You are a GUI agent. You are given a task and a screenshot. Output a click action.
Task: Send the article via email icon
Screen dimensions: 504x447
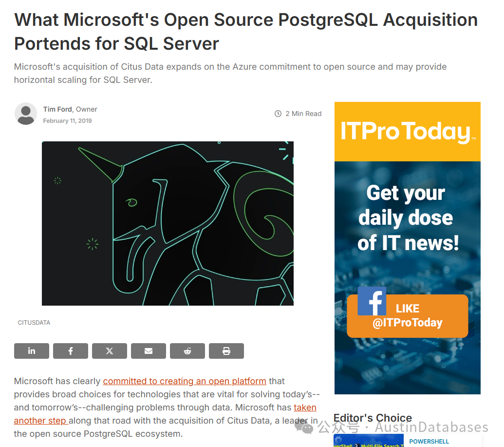tap(149, 351)
